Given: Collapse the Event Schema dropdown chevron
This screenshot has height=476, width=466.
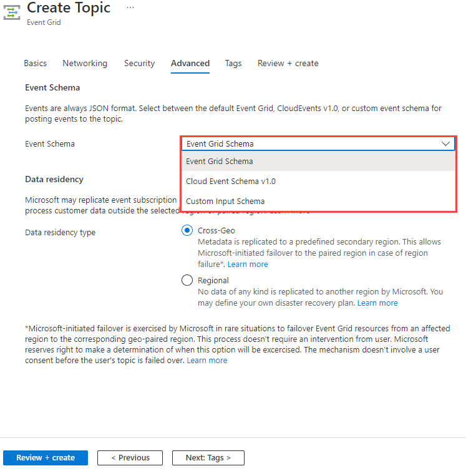Looking at the screenshot, I should [445, 144].
